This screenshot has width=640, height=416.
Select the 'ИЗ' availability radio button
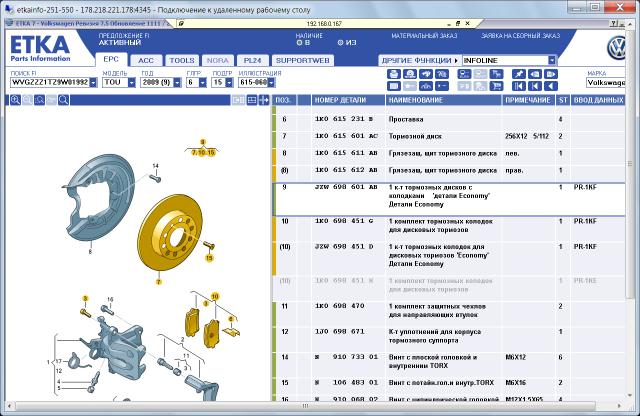pyautogui.click(x=340, y=42)
